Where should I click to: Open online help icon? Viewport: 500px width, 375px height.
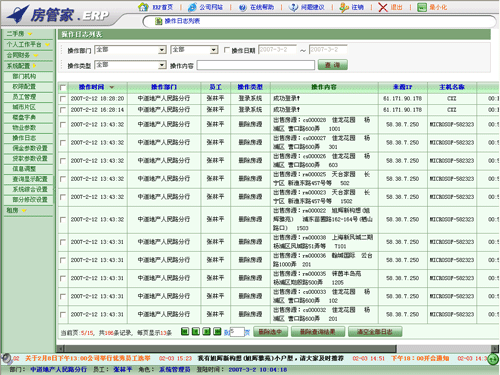coord(243,7)
